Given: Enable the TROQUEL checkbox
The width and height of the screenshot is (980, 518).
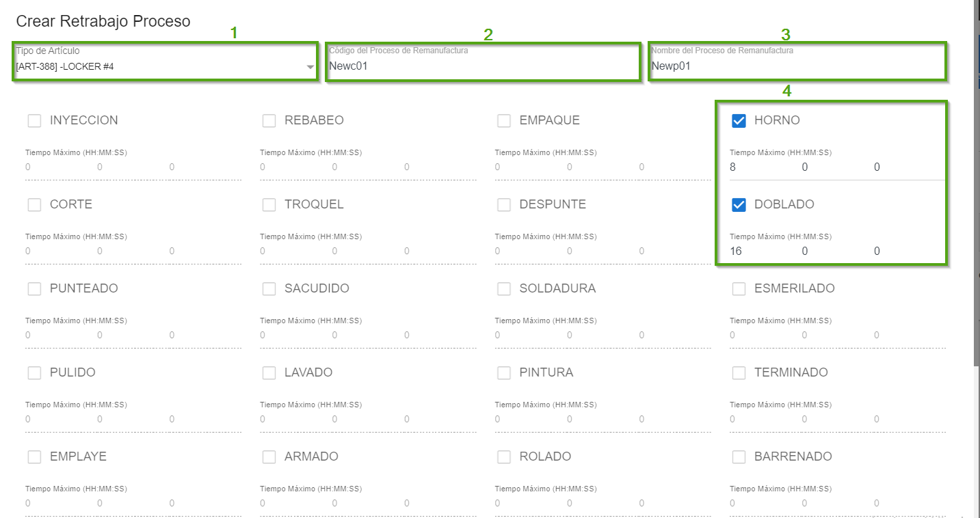Looking at the screenshot, I should tap(269, 205).
